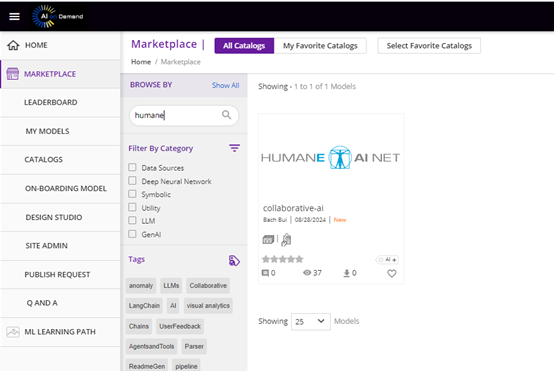This screenshot has width=554, height=371.
Task: Click the Show All link
Action: 225,85
